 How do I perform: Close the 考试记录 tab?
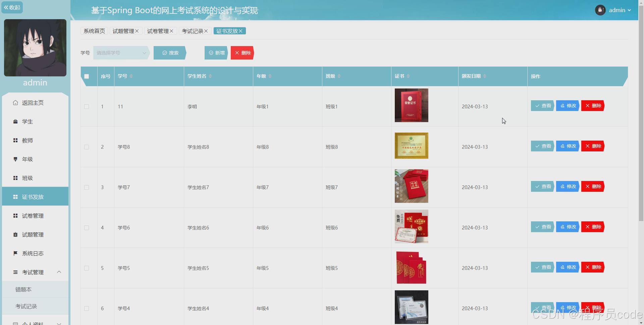click(206, 31)
